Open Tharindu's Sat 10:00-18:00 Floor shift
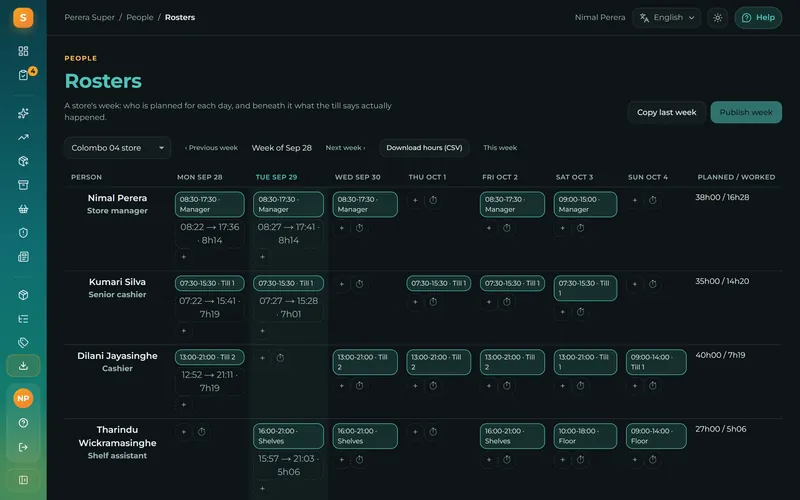The image size is (800, 500). (x=585, y=436)
